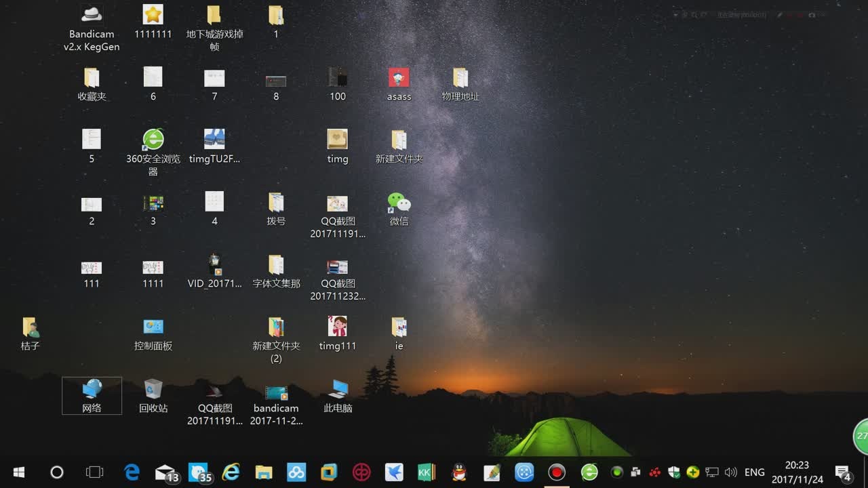Launch Internet Explorer from taskbar
868x488 pixels.
click(231, 472)
